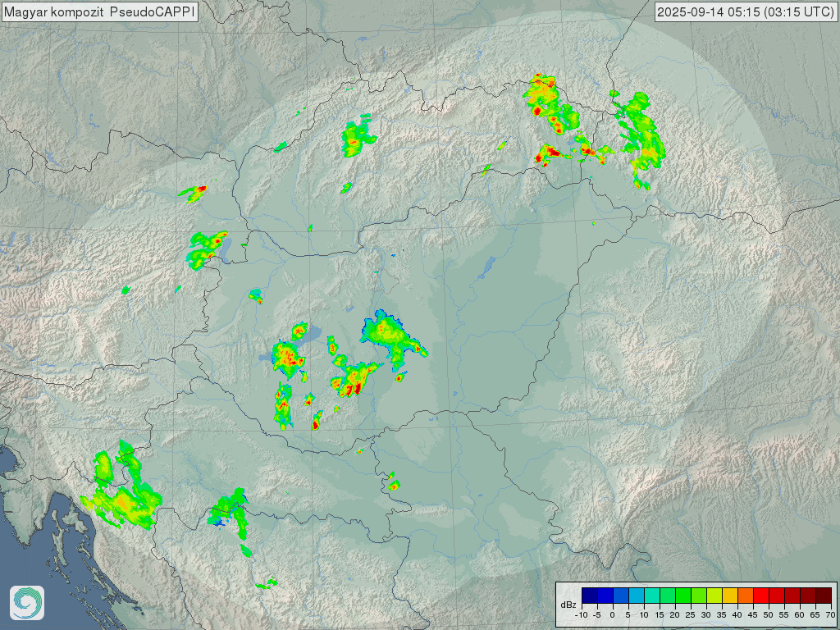Select the orange swatch for 40 to 45 dBz
The height and width of the screenshot is (630, 840).
pyautogui.click(x=746, y=596)
